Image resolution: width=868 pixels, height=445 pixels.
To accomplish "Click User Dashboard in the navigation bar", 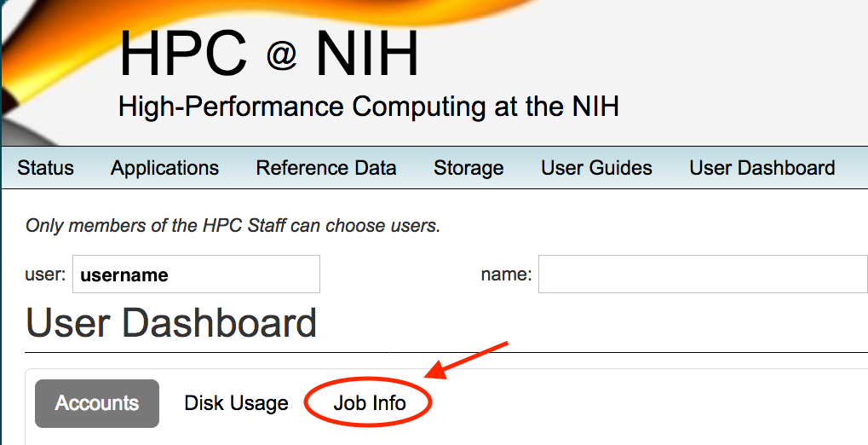I will (762, 168).
